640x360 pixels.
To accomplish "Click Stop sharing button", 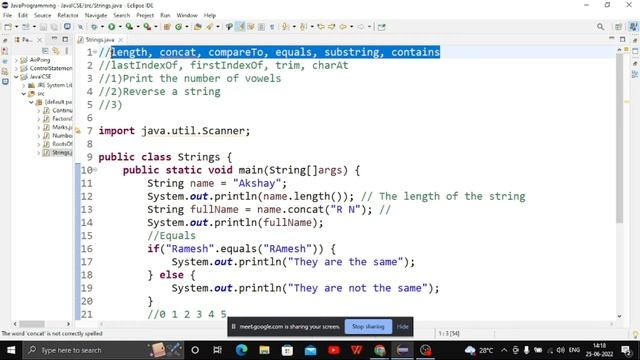I will pyautogui.click(x=368, y=327).
